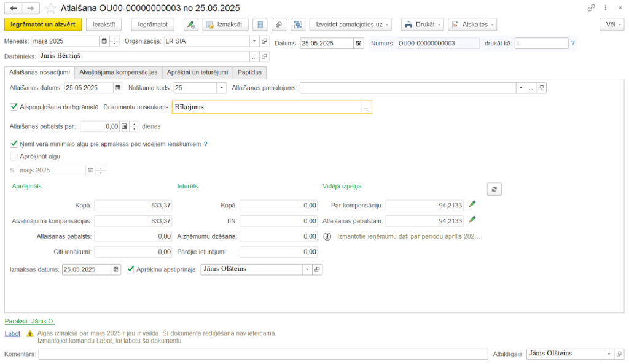Screen dimensions: 629x364
Task: Expand the Notikuma kods dropdown
Action: click(x=222, y=88)
